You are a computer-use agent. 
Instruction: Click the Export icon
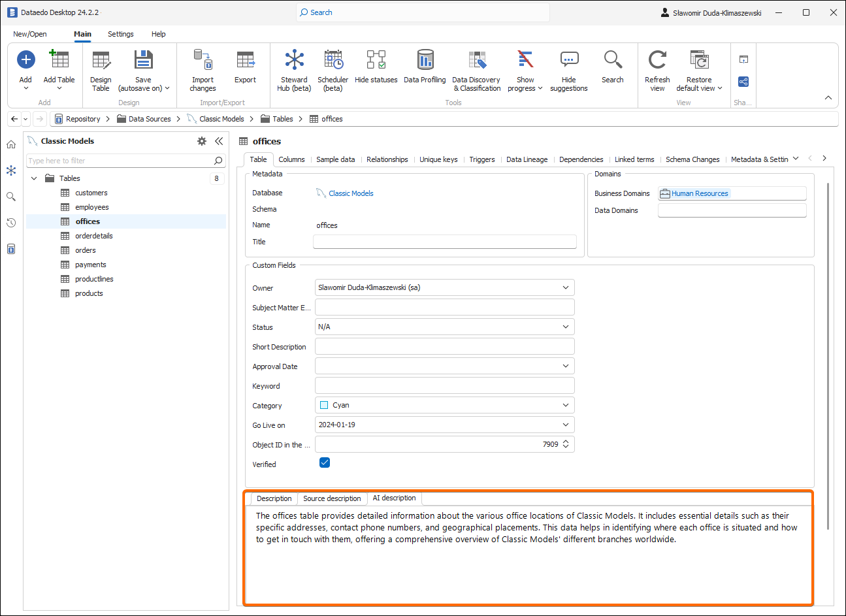[246, 60]
